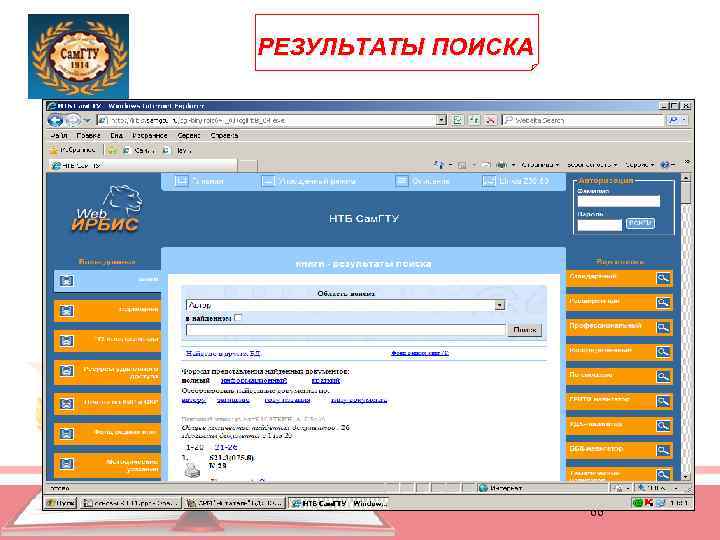Open the Сервис menu in menu bar

[x=189, y=135]
